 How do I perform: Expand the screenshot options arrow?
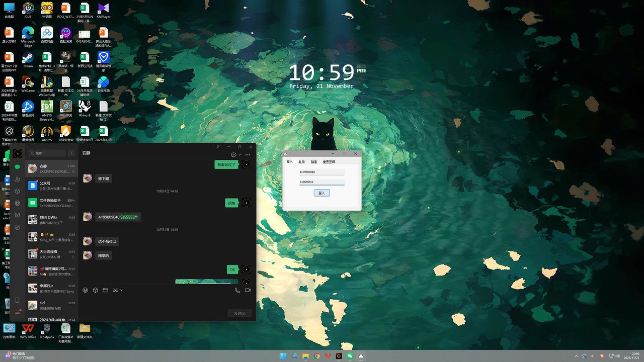(x=121, y=290)
